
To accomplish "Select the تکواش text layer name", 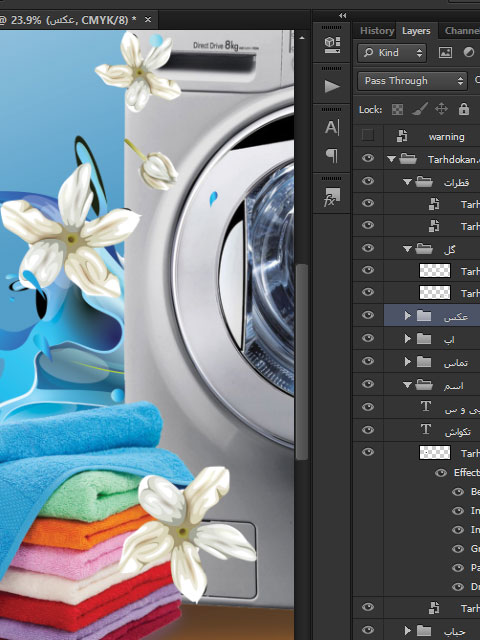I will [x=458, y=432].
